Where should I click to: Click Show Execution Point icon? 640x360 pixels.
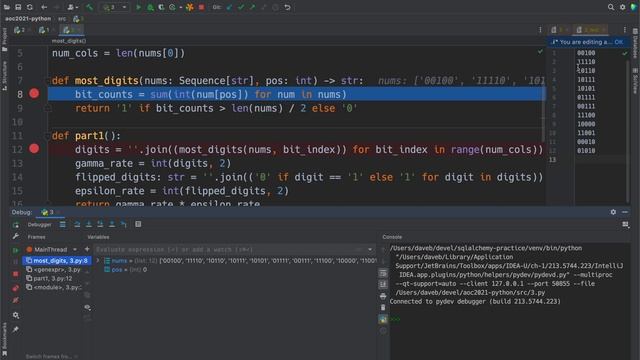pos(62,224)
